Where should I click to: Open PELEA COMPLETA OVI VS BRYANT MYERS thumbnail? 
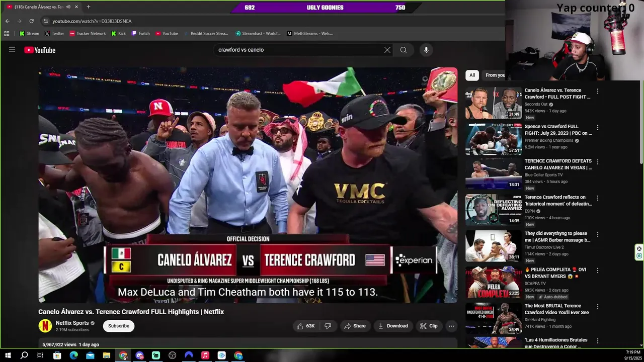pos(494,283)
